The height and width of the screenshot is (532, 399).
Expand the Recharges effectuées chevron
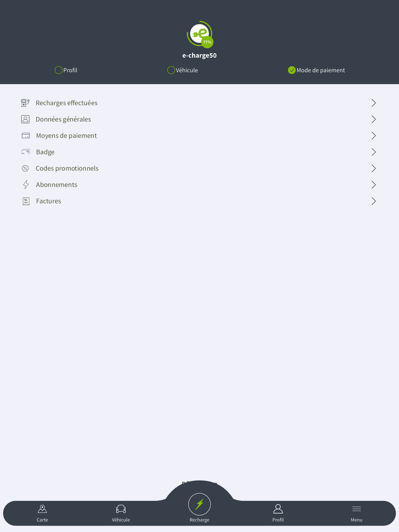click(373, 103)
